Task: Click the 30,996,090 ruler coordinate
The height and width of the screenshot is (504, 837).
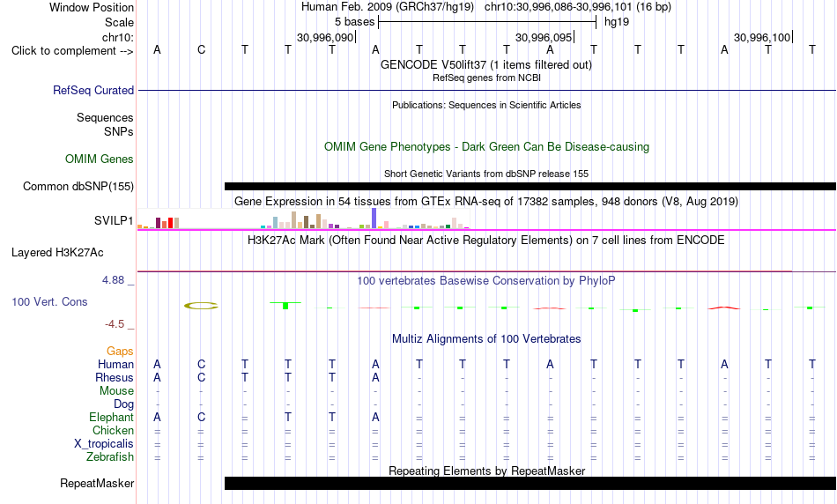Action: (x=325, y=37)
